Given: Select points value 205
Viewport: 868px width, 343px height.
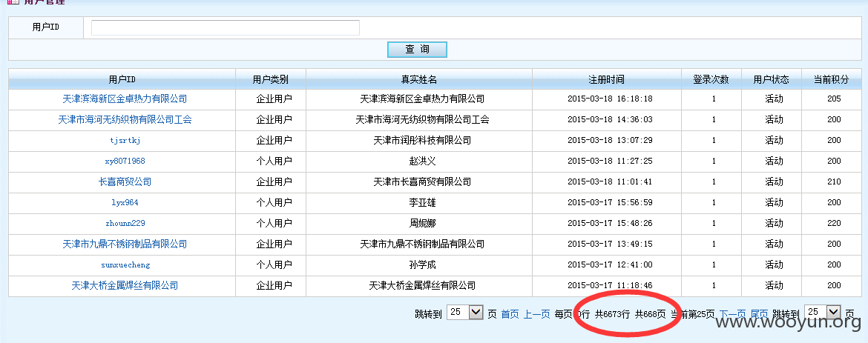Looking at the screenshot, I should 834,99.
